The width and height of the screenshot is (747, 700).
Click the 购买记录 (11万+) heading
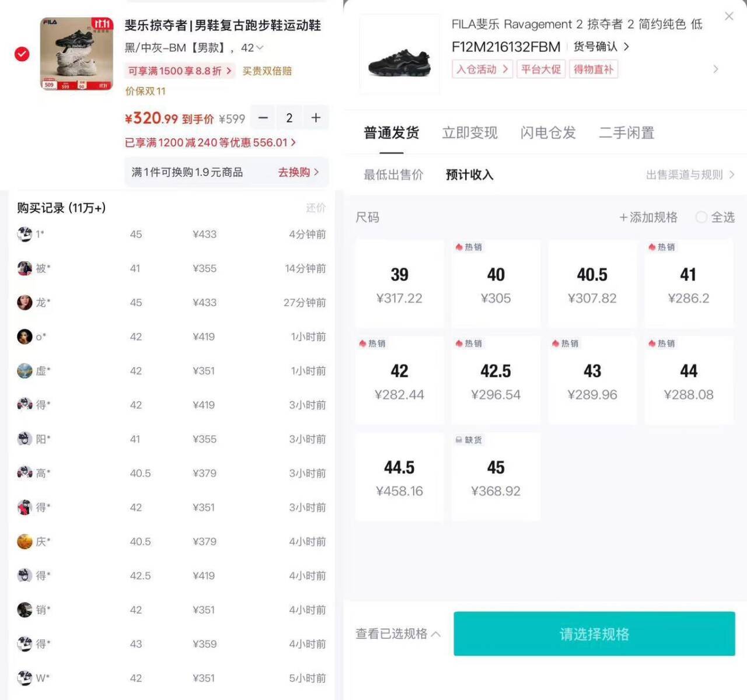click(61, 208)
